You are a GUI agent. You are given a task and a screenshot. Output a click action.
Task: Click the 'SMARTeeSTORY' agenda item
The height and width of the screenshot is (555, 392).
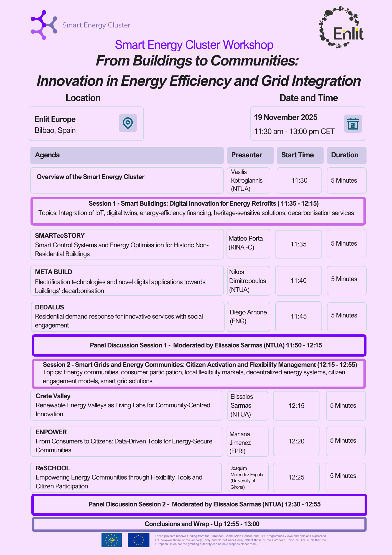127,244
